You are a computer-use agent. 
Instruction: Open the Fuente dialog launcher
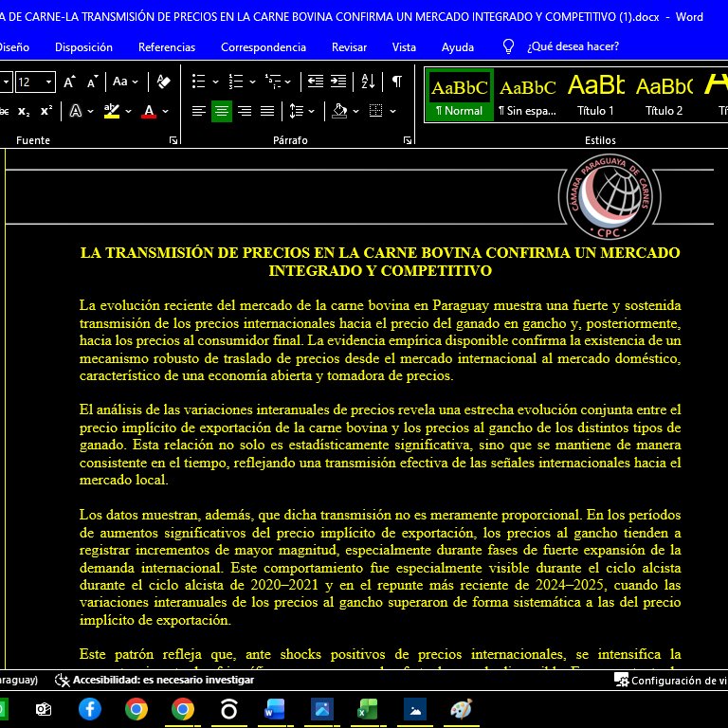click(x=173, y=140)
